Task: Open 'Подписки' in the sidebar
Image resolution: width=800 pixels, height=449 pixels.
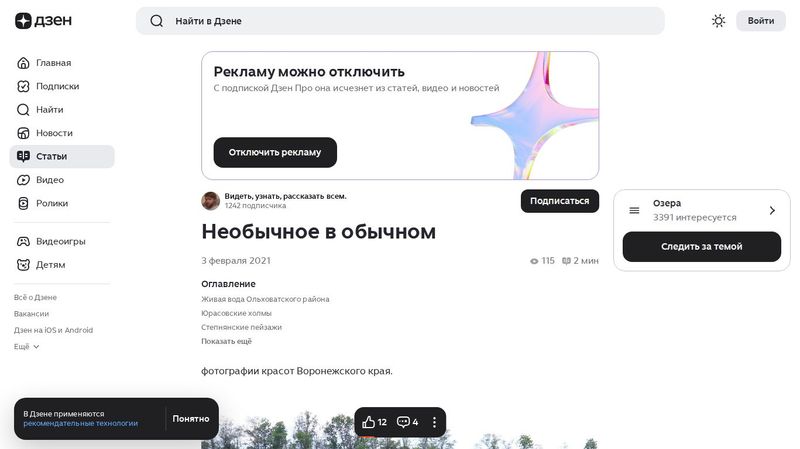Action: click(x=57, y=86)
